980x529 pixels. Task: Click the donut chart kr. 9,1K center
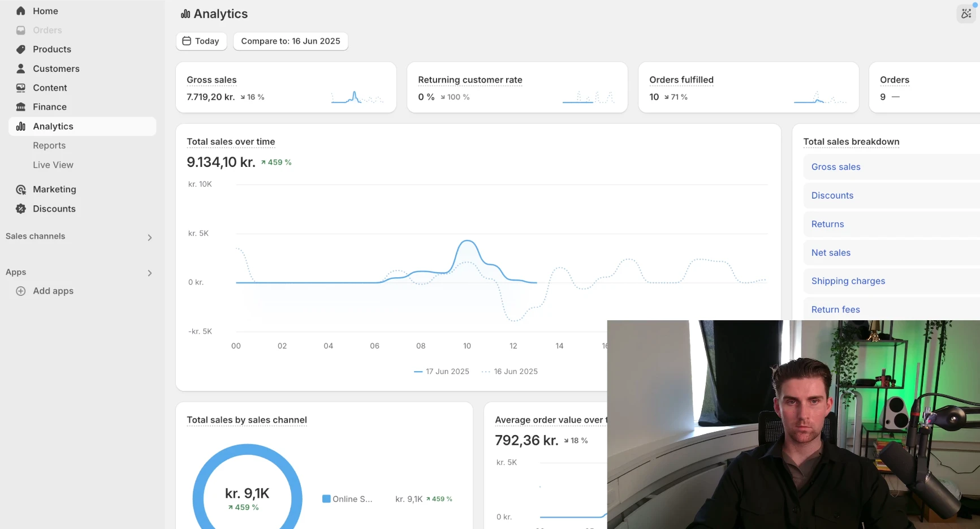click(x=247, y=493)
